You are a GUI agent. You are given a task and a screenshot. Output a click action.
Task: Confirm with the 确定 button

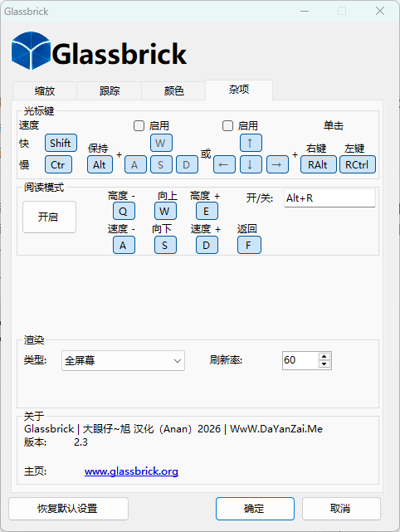[255, 509]
